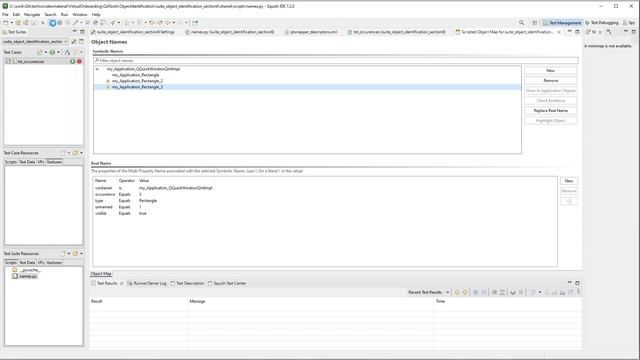Image resolution: width=640 pixels, height=360 pixels.
Task: Click the Open Perspective icon left of Test Management
Action: pyautogui.click(x=535, y=23)
